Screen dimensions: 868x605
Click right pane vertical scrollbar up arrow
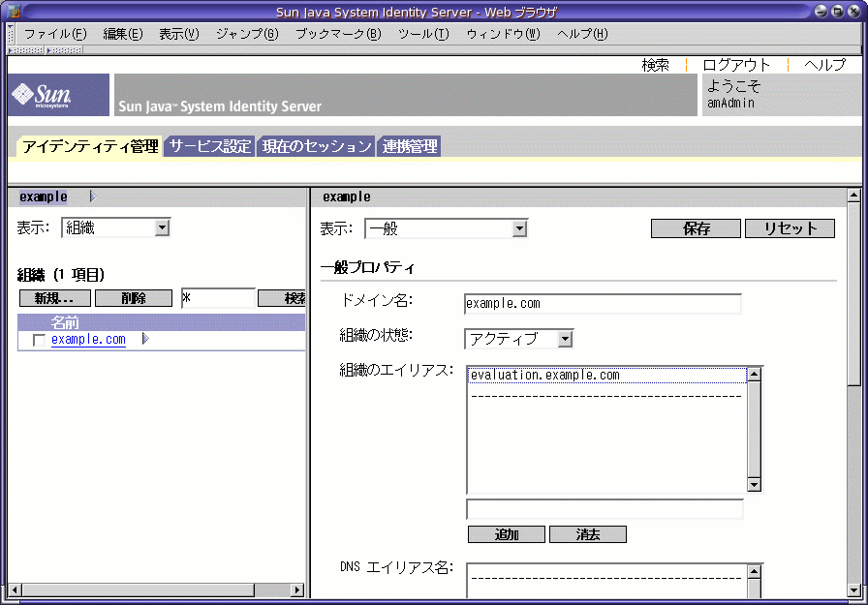pyautogui.click(x=854, y=195)
